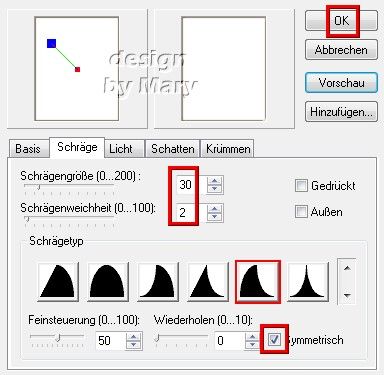Increase Feinsteuerung value with up arrow

[134, 337]
